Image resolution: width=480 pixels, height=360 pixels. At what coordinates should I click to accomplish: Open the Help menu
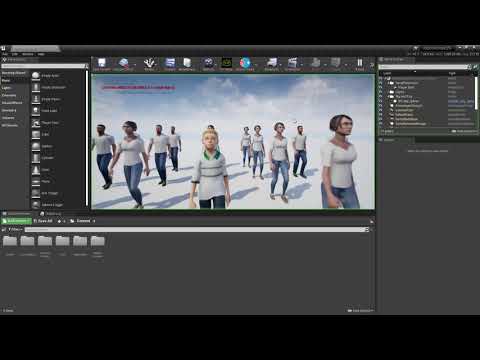[41, 54]
